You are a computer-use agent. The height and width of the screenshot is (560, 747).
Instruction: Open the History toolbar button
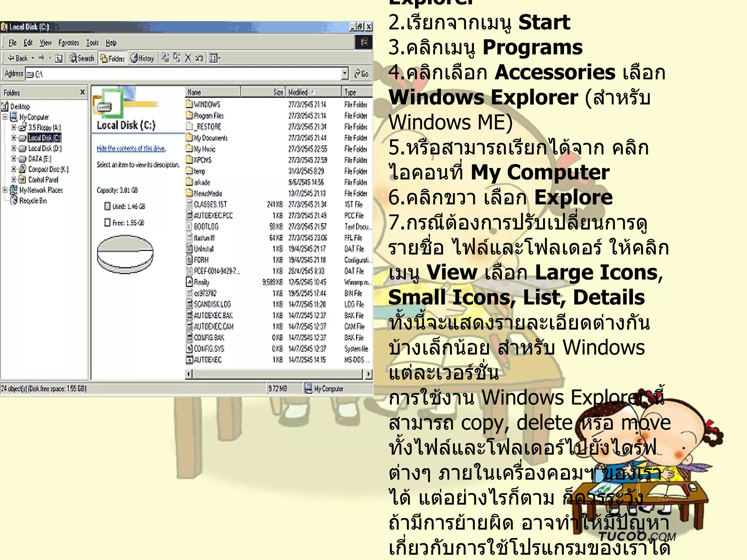point(143,58)
